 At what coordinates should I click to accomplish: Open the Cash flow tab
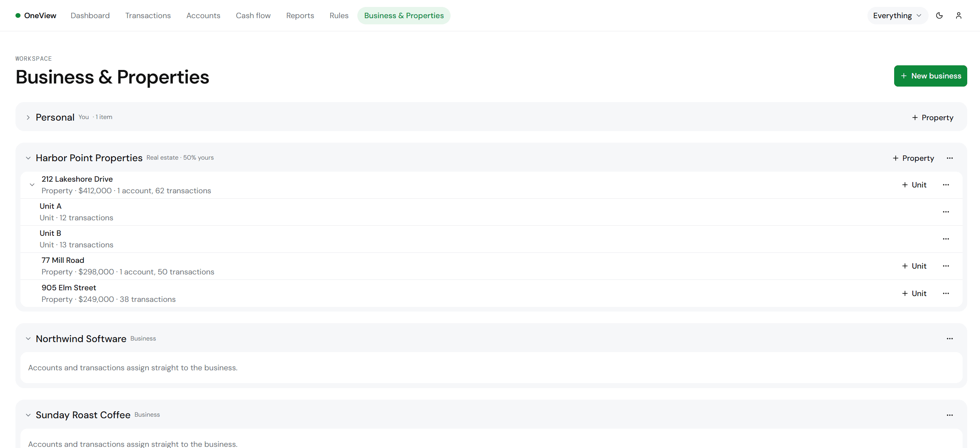click(253, 15)
